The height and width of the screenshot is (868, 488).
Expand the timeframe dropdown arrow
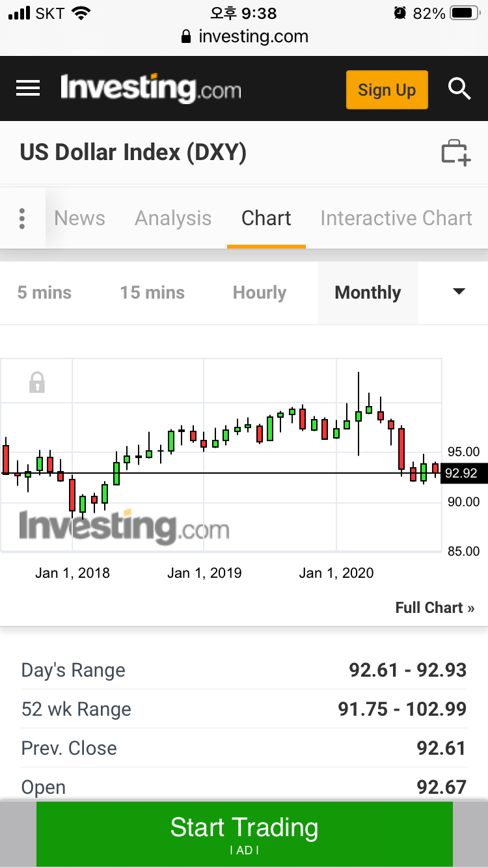[x=459, y=292]
